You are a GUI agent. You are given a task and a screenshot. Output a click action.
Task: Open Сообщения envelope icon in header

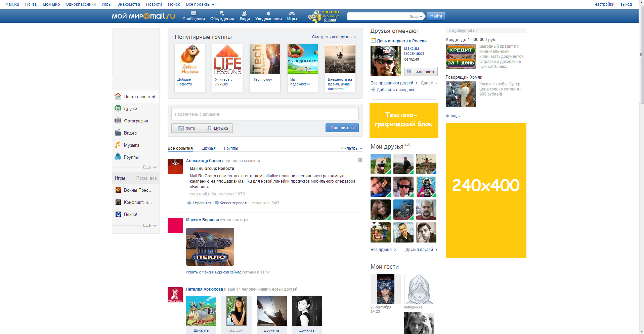coord(194,13)
